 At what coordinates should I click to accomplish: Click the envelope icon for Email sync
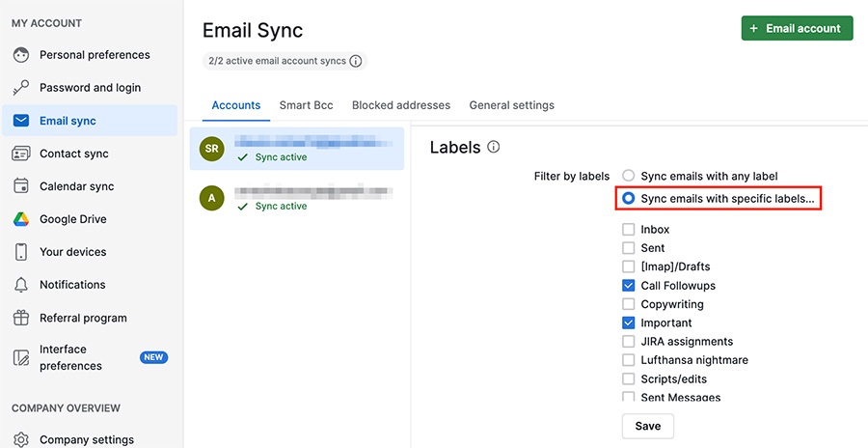[21, 121]
